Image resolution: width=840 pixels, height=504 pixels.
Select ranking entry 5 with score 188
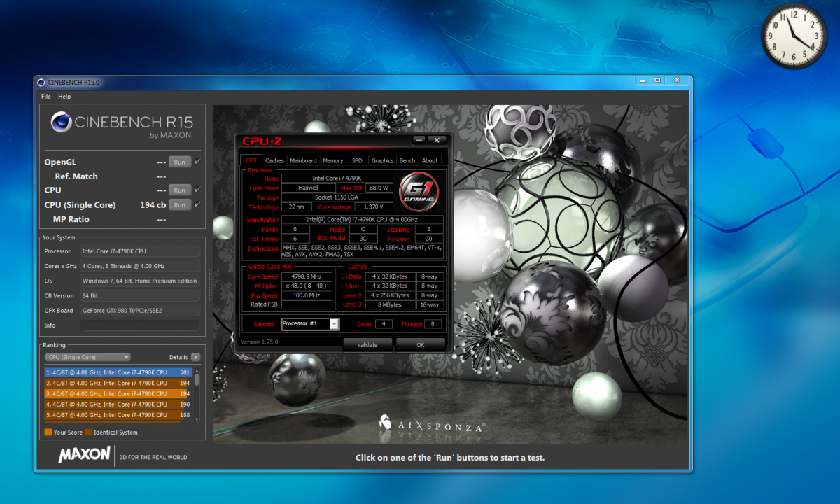tap(118, 414)
